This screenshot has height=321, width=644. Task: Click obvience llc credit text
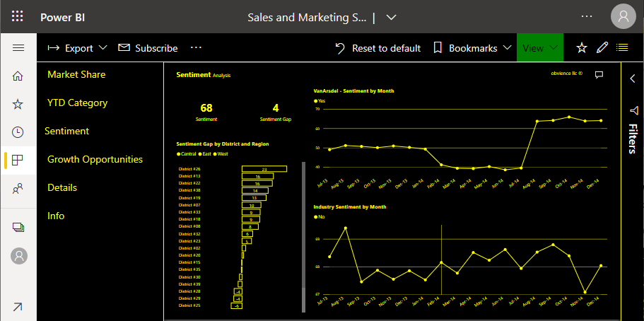click(x=567, y=74)
